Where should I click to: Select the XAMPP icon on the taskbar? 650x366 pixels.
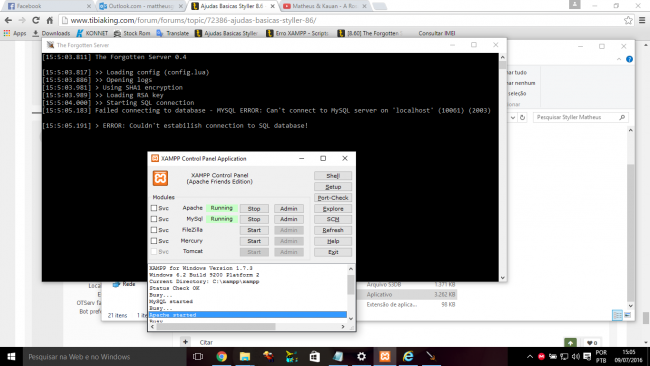(385, 356)
